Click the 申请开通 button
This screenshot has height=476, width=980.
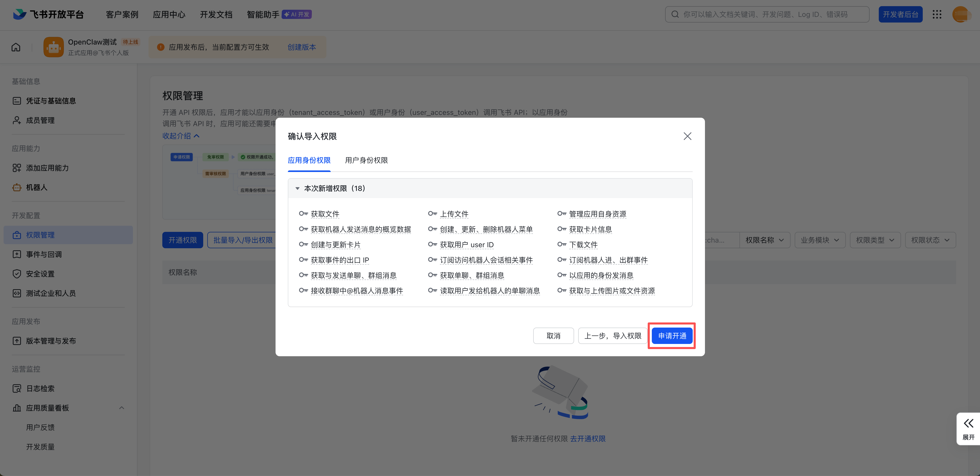click(x=672, y=336)
